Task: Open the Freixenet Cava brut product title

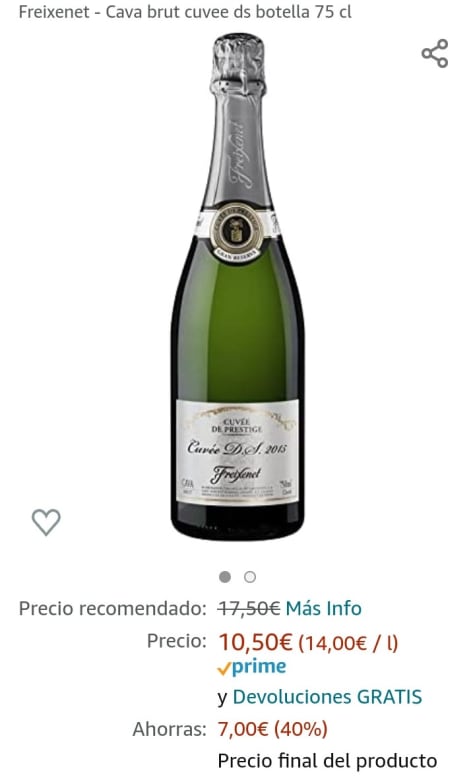Action: pyautogui.click(x=185, y=12)
